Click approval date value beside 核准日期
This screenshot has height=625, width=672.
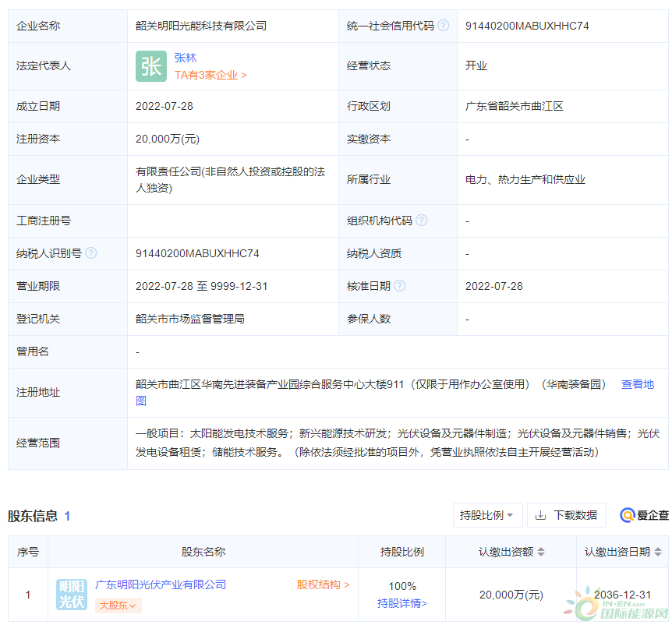coord(494,286)
